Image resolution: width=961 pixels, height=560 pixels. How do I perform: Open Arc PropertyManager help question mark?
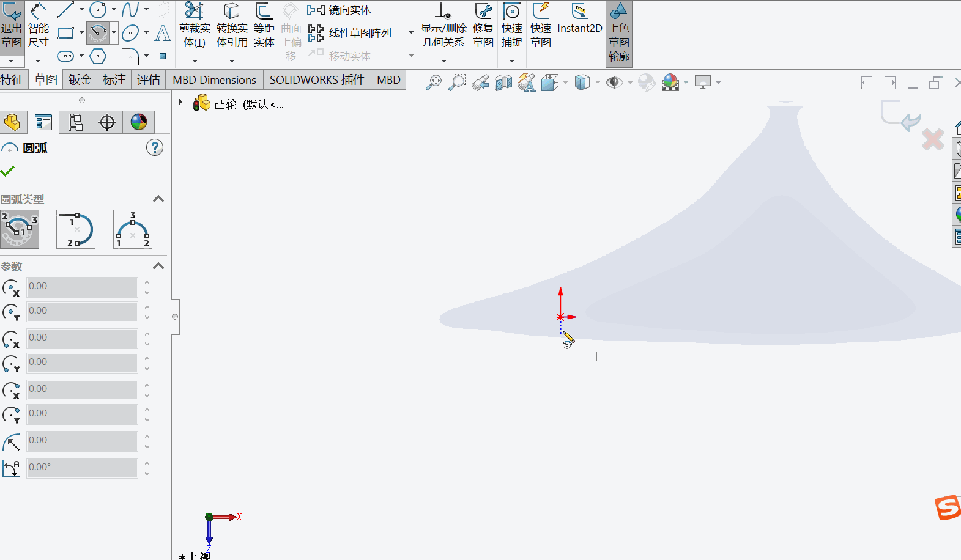click(155, 147)
